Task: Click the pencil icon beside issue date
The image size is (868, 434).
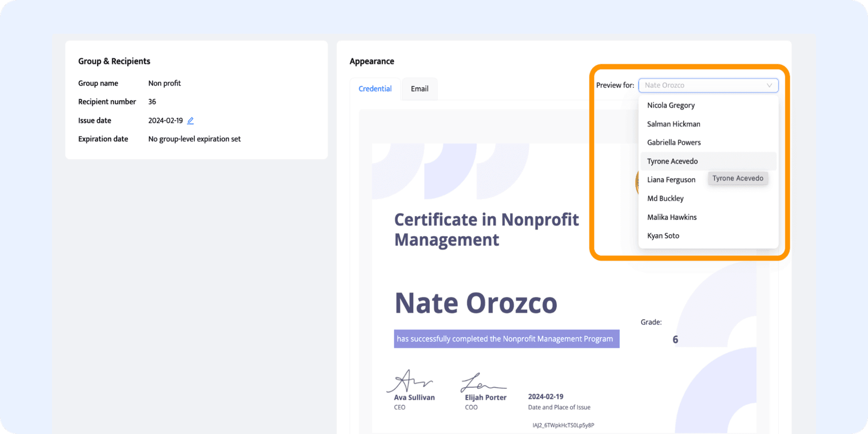Action: [190, 121]
